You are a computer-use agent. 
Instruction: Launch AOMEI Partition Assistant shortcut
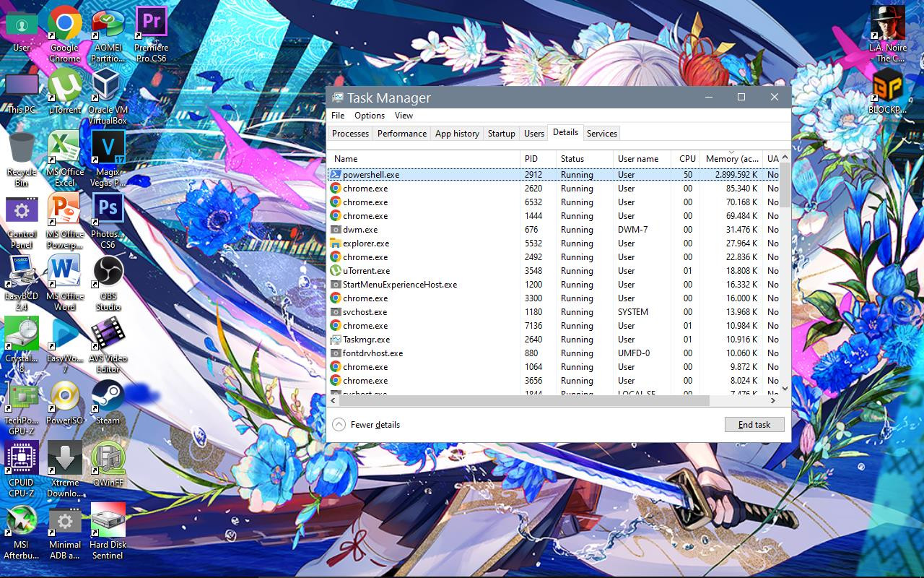pyautogui.click(x=108, y=35)
